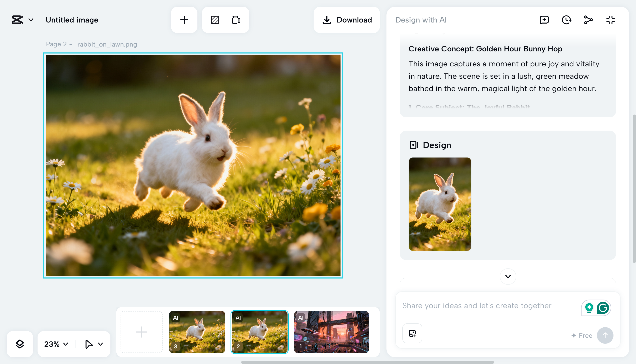Start a new AI chat conversation
636x364 pixels.
point(544,20)
